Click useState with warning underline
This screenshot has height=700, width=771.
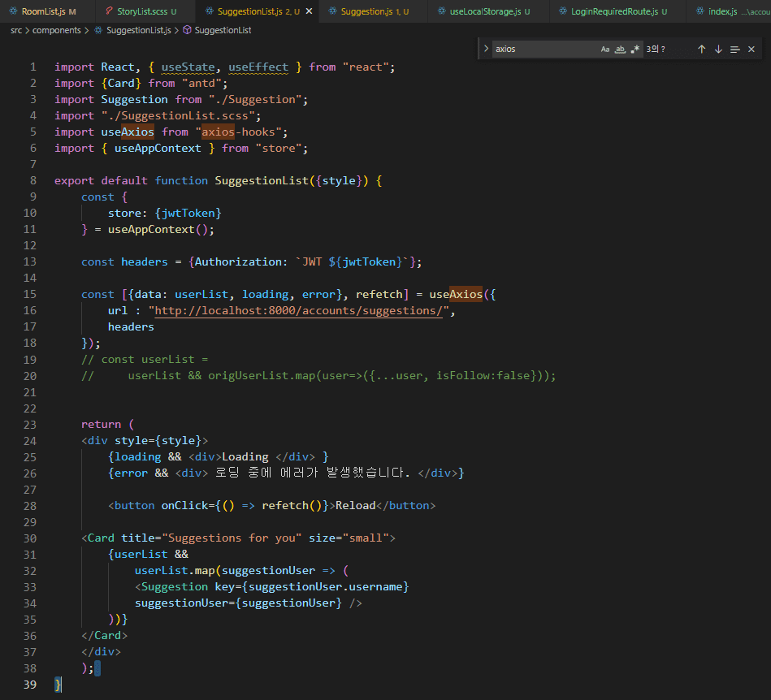pos(188,67)
